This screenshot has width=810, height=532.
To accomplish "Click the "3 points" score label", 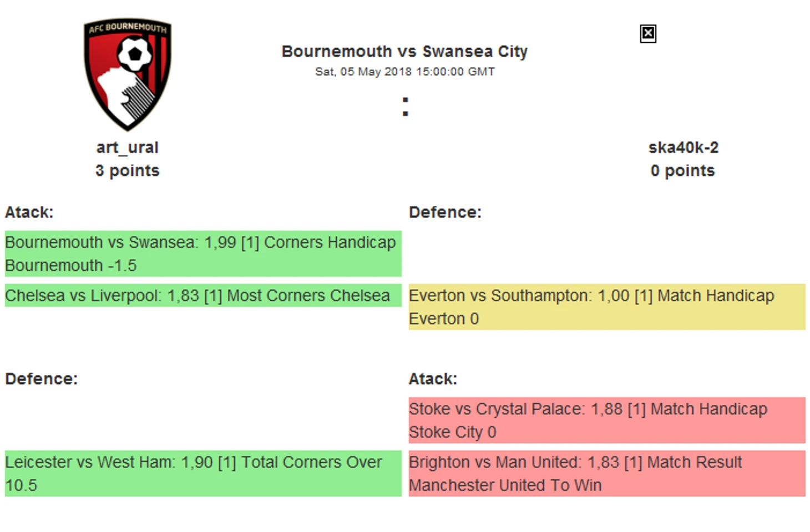I will 127,171.
